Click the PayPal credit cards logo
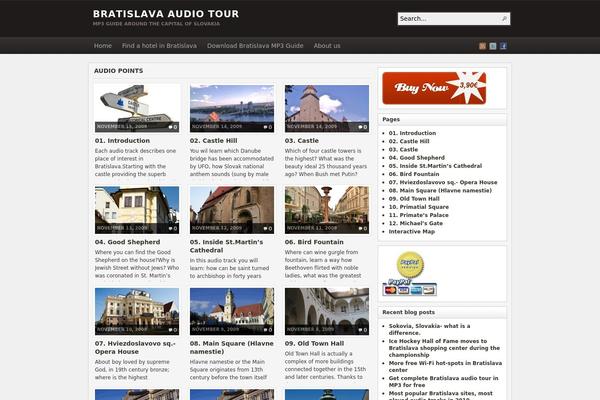This screenshot has height=400, width=600. coord(409,287)
